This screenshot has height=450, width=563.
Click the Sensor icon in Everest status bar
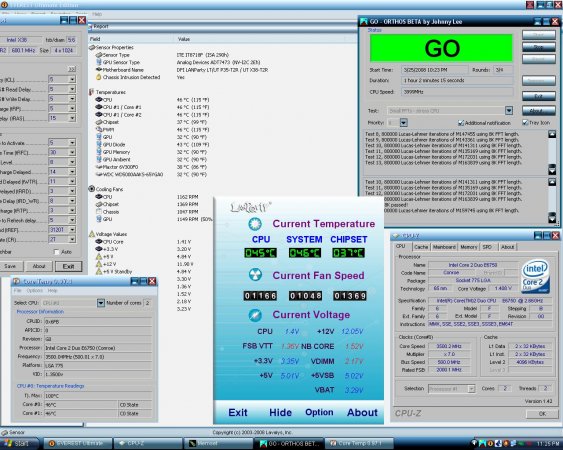(x=4, y=432)
